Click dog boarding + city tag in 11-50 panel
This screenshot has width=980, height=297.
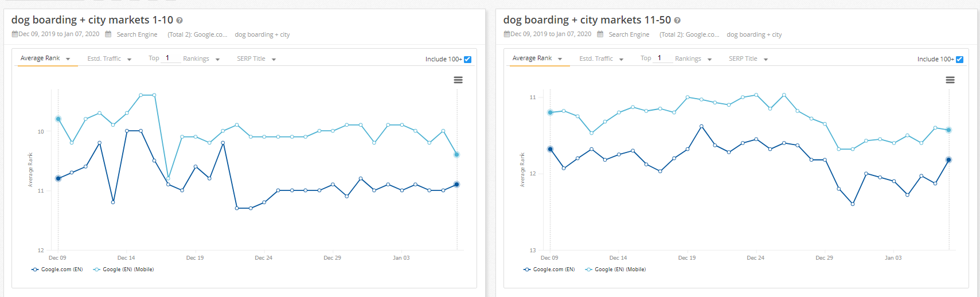[754, 35]
